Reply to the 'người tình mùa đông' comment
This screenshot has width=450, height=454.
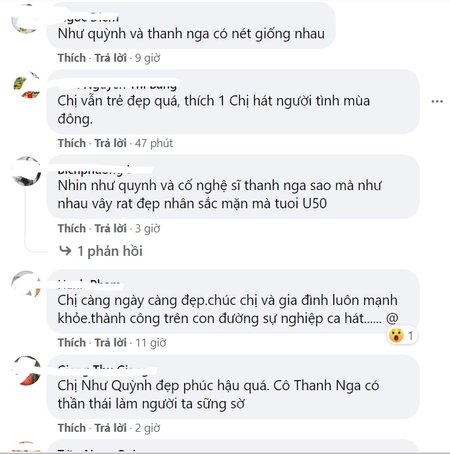(x=110, y=143)
